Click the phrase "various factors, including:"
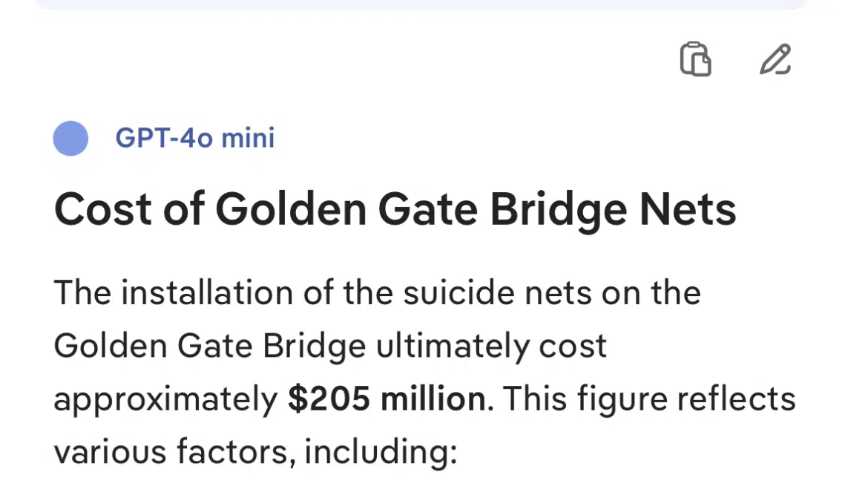 pyautogui.click(x=255, y=451)
